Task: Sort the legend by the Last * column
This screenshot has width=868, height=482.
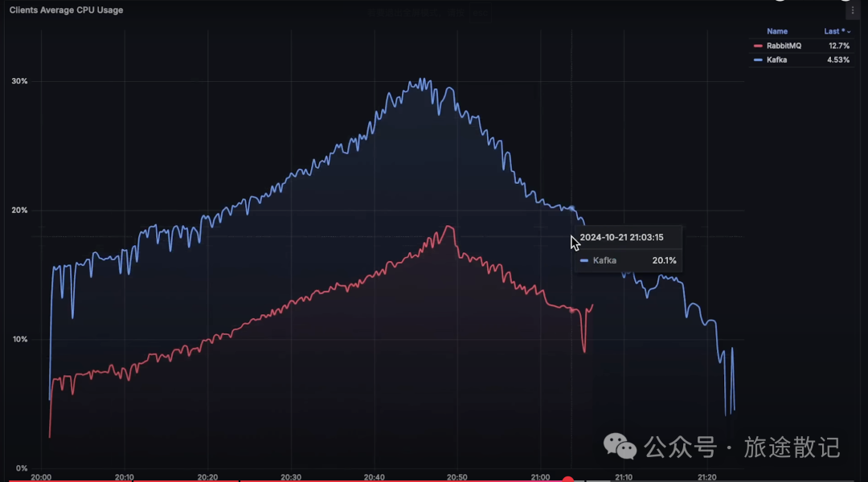Action: tap(837, 31)
